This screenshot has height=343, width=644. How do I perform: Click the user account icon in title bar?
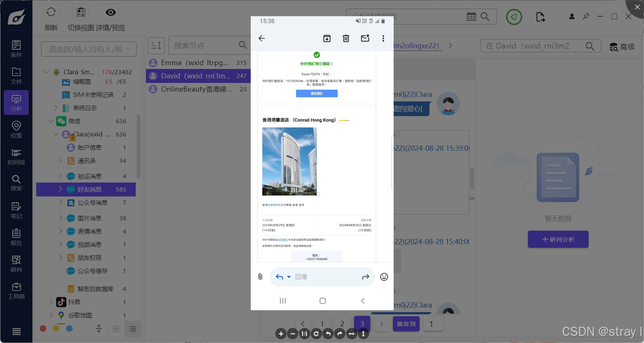pyautogui.click(x=572, y=17)
